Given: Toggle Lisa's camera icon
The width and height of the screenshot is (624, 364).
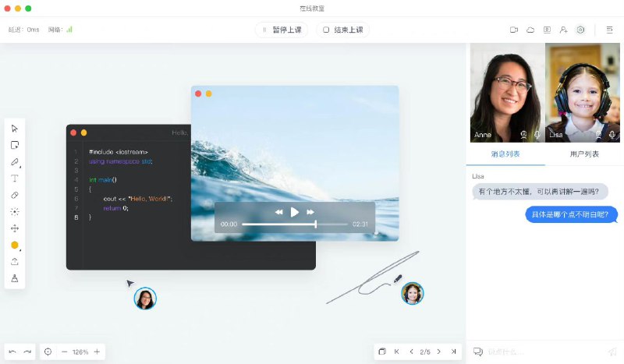Looking at the screenshot, I should tap(598, 135).
